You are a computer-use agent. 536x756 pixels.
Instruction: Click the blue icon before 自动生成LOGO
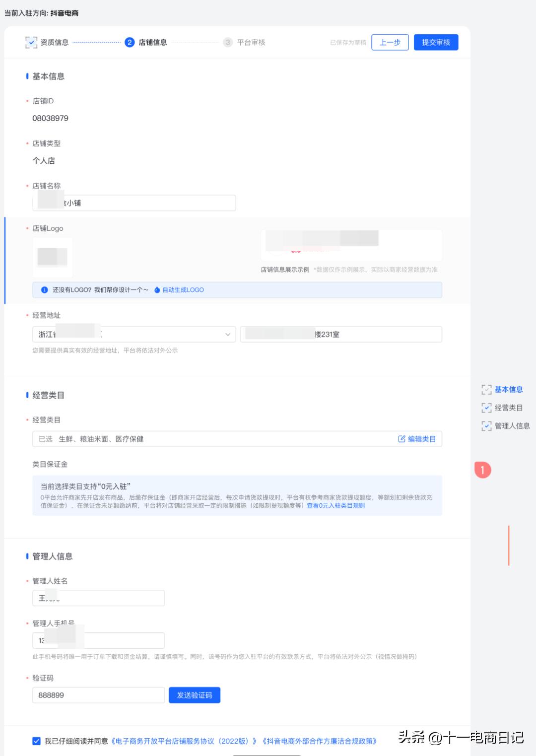(156, 290)
